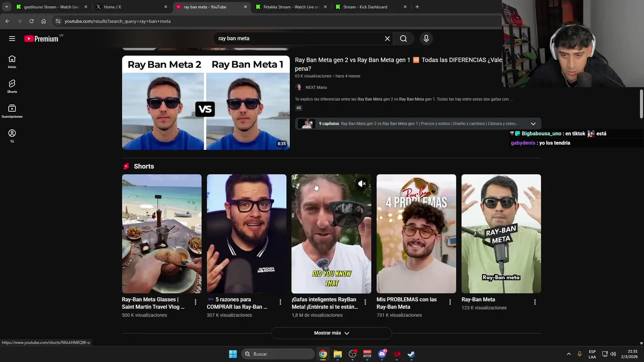Start voice search with the microphone
The height and width of the screenshot is (362, 644).
click(x=426, y=39)
